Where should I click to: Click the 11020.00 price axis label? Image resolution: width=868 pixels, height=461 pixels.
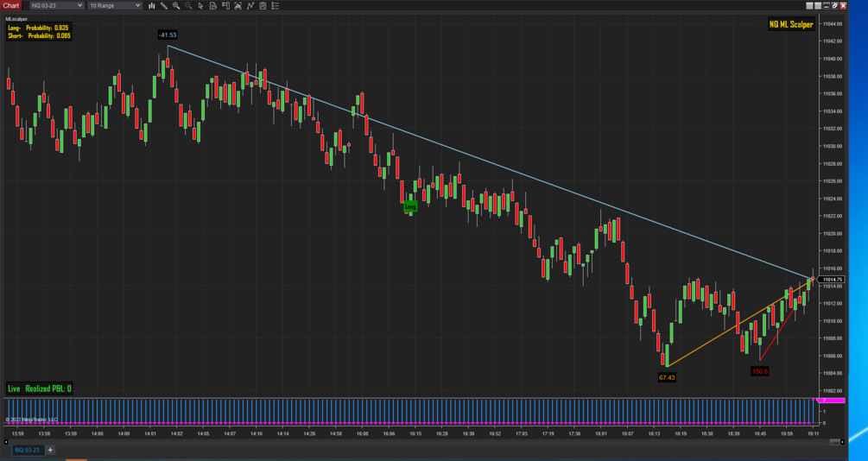coord(832,234)
